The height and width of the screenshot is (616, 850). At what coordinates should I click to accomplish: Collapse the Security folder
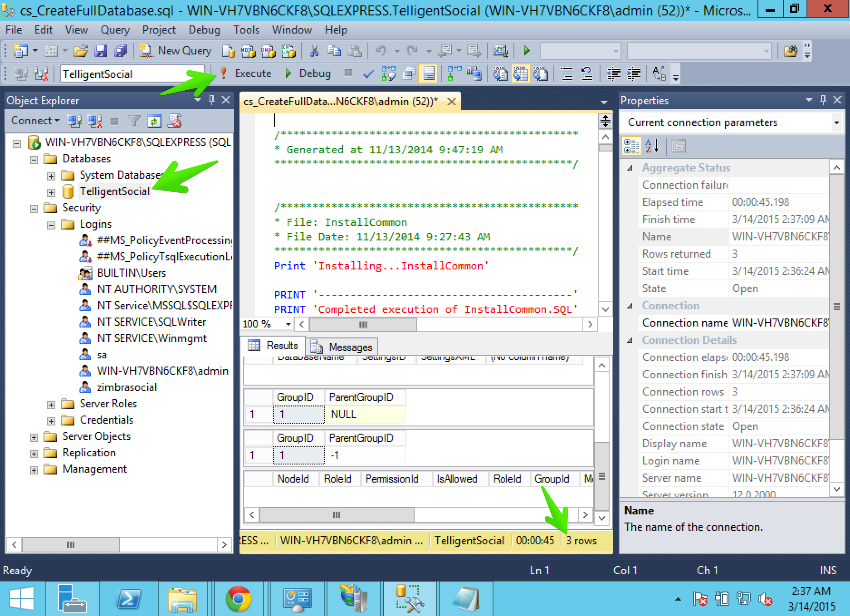[x=34, y=209]
